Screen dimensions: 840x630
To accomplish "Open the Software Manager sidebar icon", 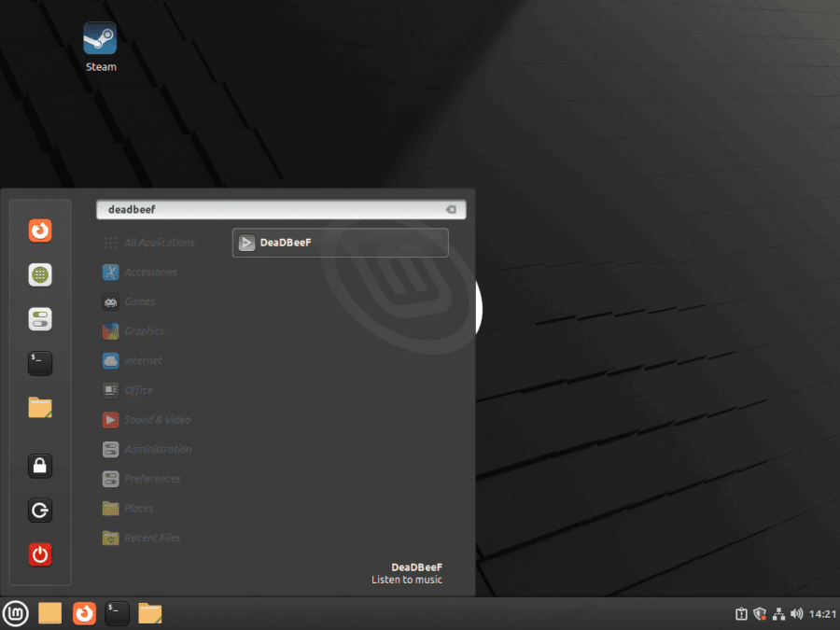I will click(x=39, y=274).
